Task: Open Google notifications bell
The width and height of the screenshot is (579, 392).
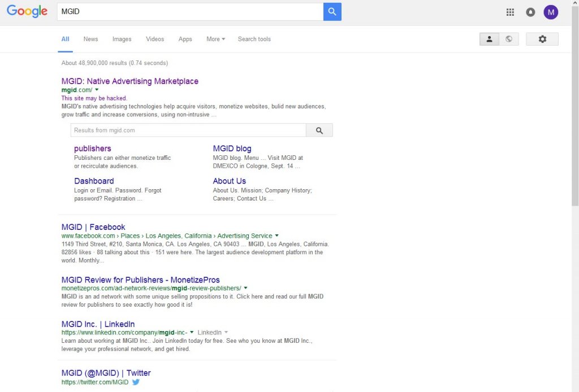Action: pyautogui.click(x=530, y=12)
